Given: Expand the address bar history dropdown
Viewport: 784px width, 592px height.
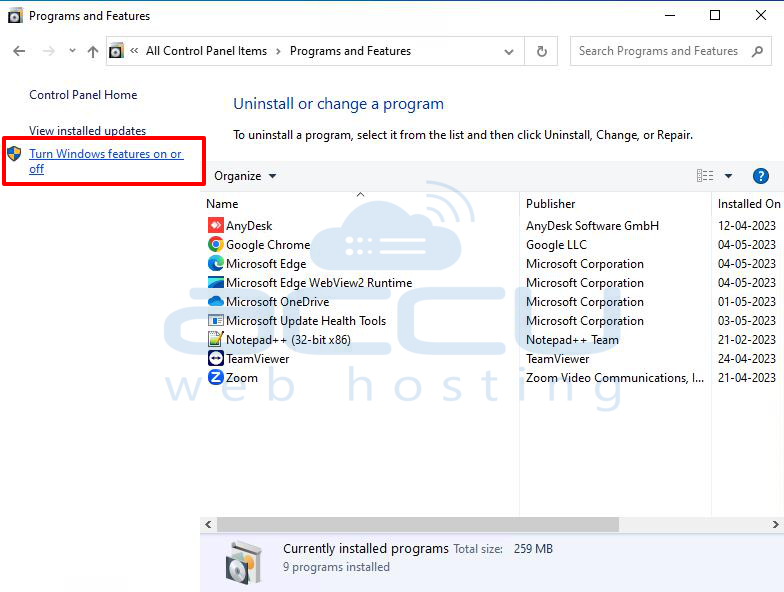Looking at the screenshot, I should (509, 52).
